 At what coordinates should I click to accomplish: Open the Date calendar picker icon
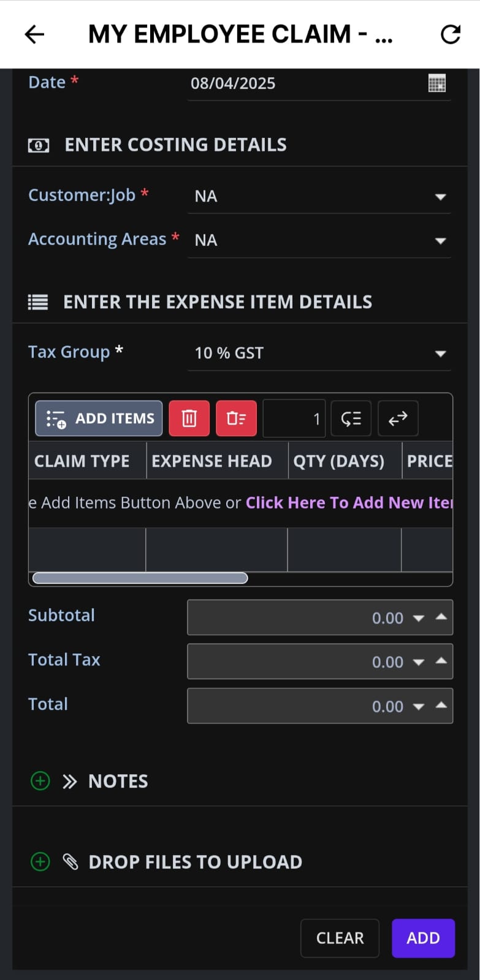(x=436, y=83)
